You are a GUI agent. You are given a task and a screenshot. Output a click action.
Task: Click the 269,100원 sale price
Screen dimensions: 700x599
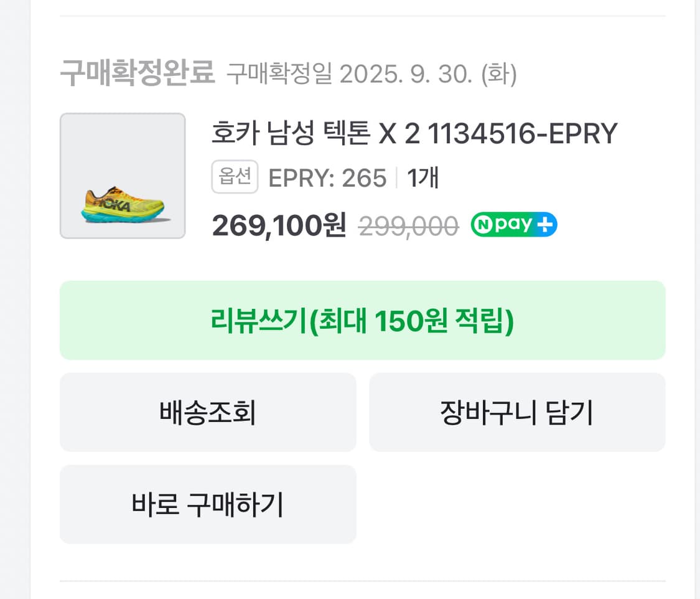click(279, 225)
